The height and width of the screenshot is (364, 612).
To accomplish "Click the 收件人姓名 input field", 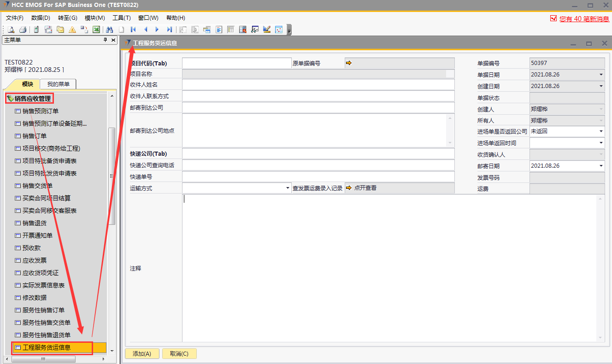I will click(x=318, y=84).
